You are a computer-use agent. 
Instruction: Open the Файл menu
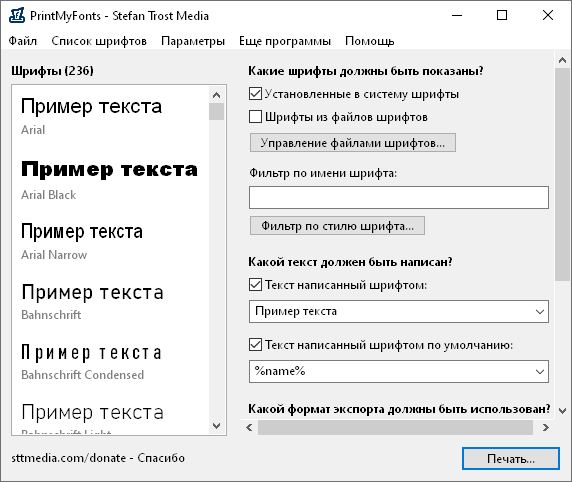(23, 41)
